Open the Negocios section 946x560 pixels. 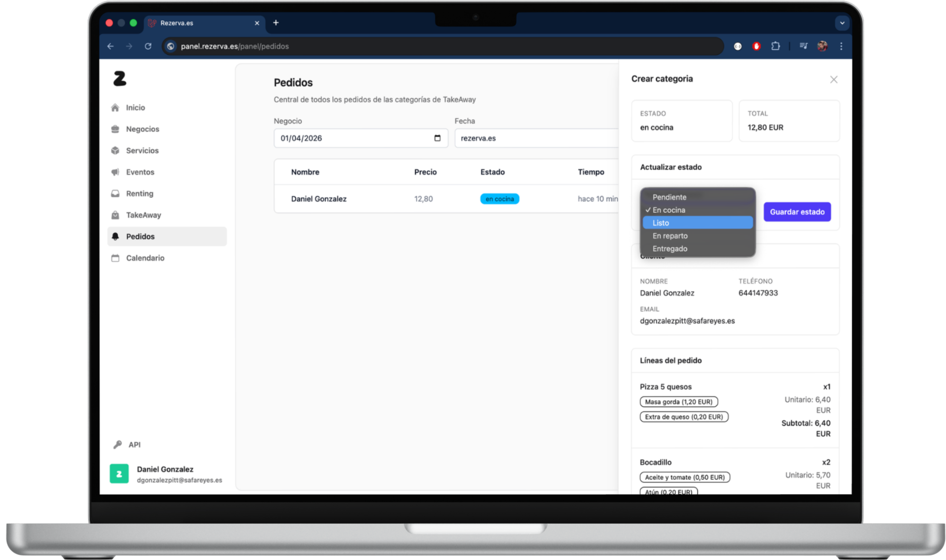(x=142, y=129)
